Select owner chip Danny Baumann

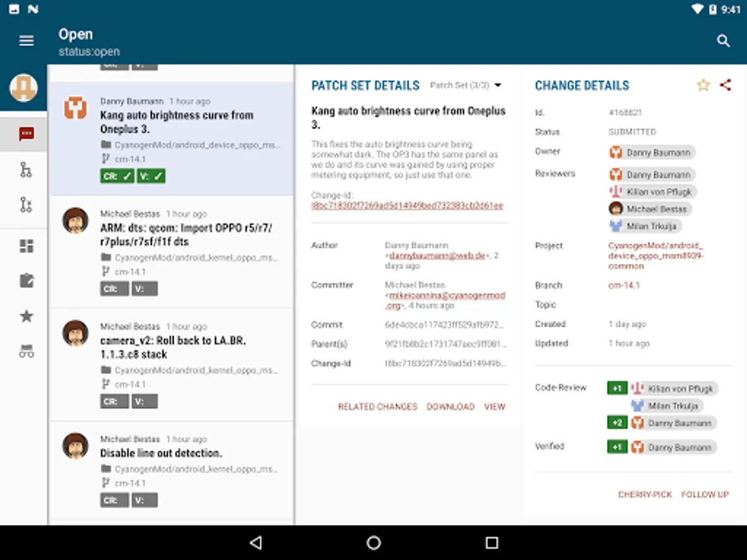click(652, 152)
